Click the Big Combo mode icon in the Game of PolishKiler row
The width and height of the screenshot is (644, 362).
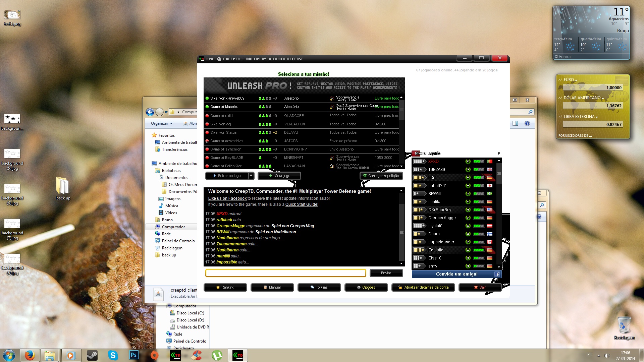(332, 166)
